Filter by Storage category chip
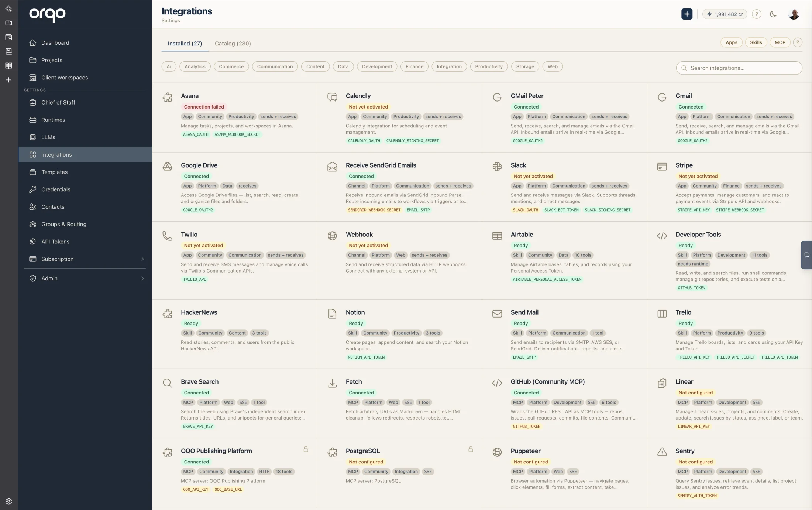Screen dimensions: 812x510 525,66
